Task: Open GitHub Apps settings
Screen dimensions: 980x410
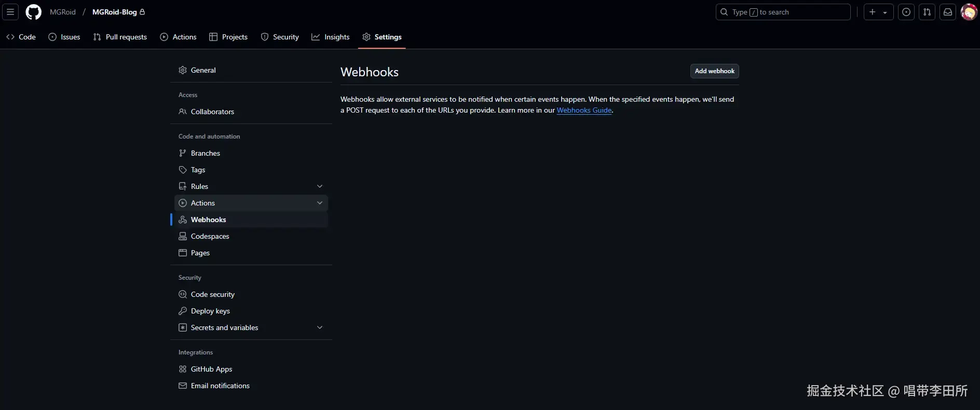Action: click(251, 369)
